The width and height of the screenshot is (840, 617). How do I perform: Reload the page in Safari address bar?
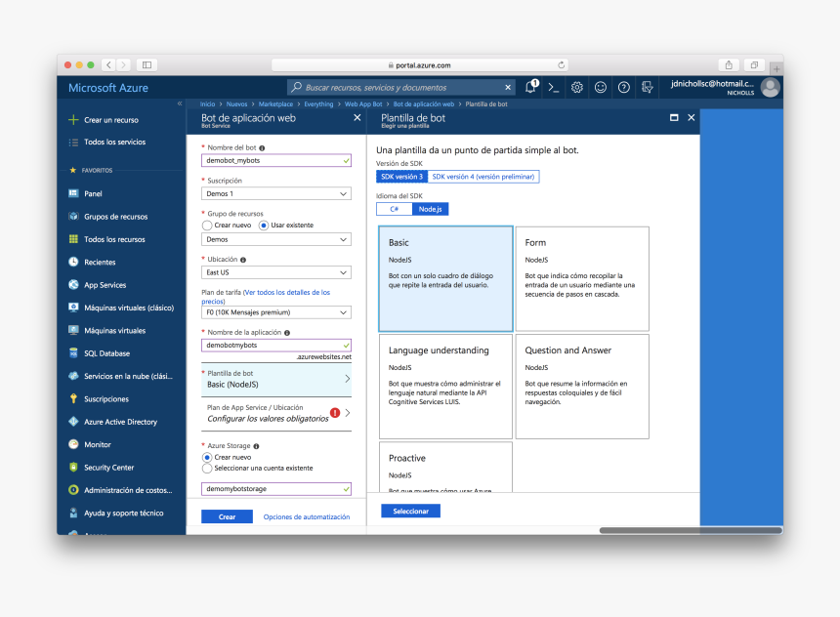(x=561, y=64)
